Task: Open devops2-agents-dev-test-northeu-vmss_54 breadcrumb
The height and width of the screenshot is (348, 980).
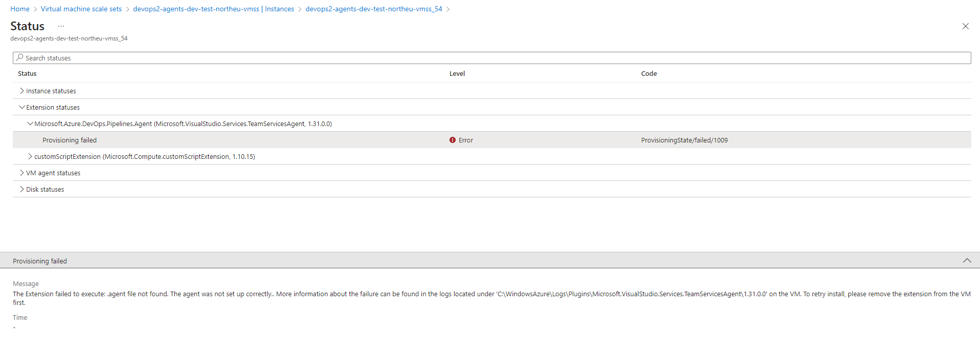Action: coord(374,9)
